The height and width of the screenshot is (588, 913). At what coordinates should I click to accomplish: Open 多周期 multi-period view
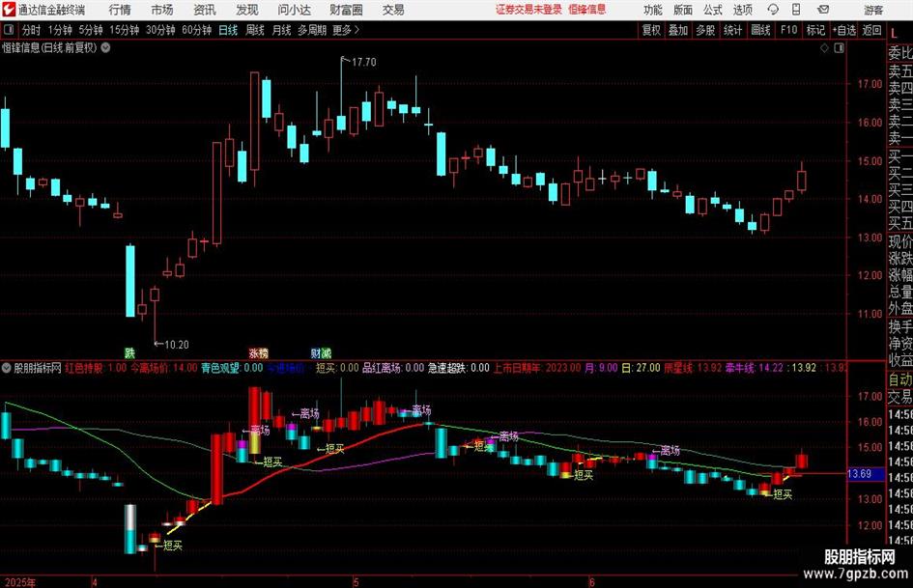[x=312, y=30]
